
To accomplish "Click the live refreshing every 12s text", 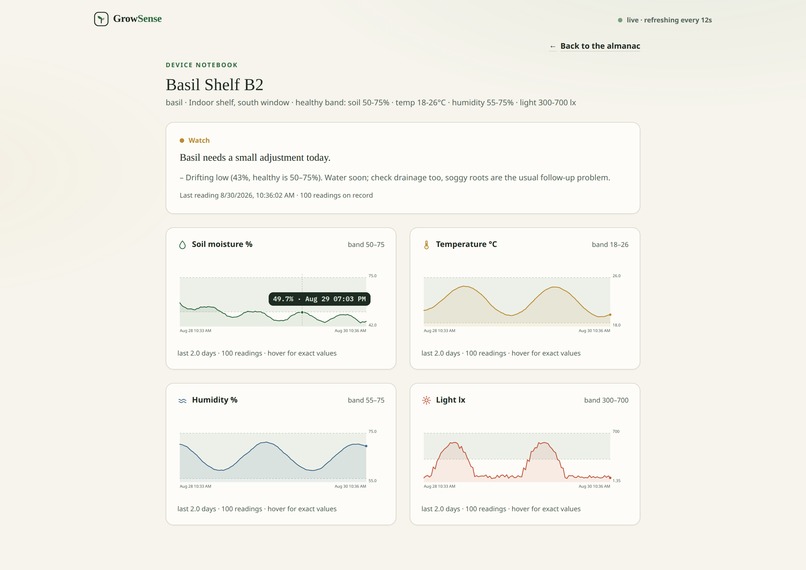I will [669, 20].
